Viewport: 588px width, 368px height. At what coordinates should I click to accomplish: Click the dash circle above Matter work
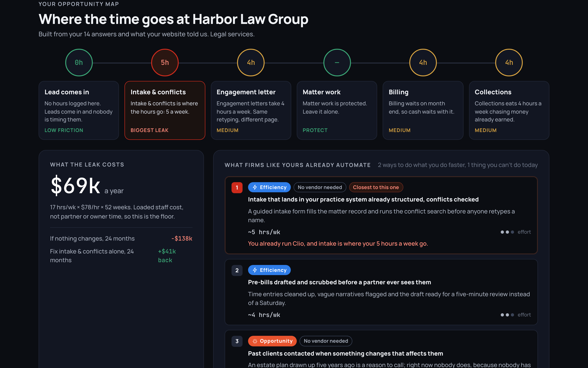click(337, 63)
